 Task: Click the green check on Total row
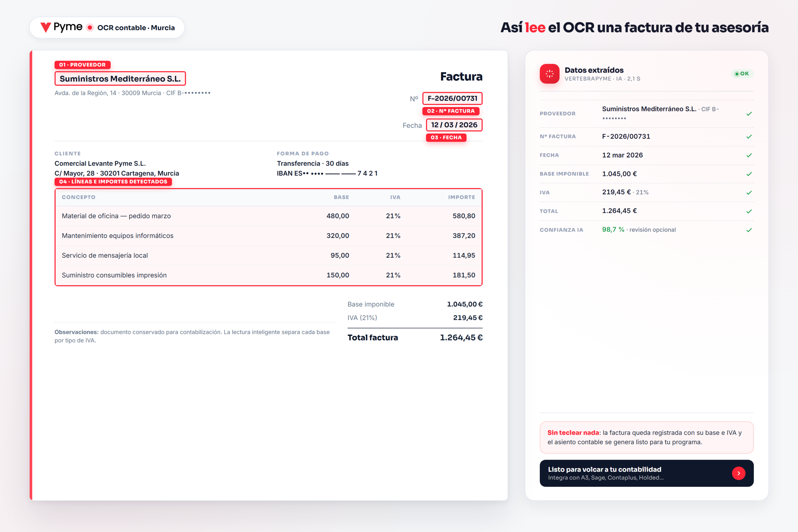click(x=749, y=211)
